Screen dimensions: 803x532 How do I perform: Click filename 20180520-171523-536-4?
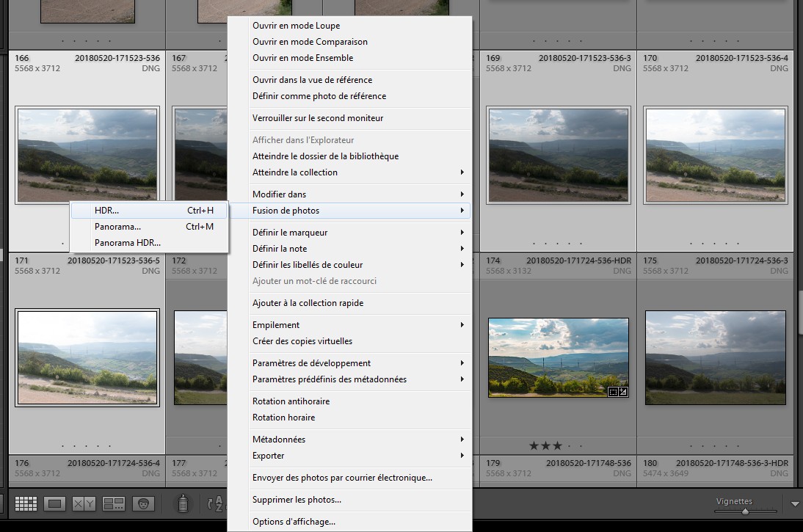[741, 58]
